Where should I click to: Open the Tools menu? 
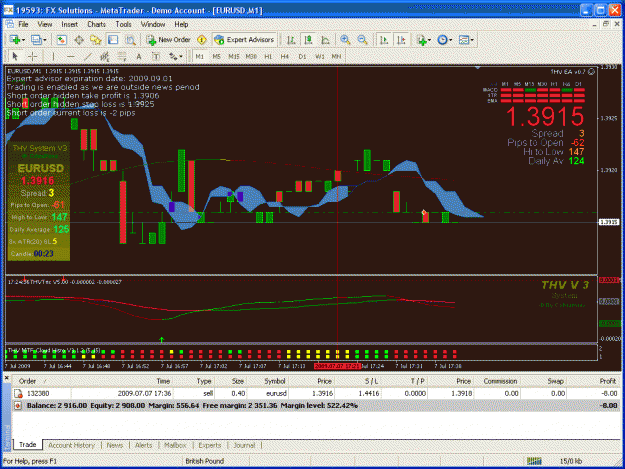(x=123, y=24)
